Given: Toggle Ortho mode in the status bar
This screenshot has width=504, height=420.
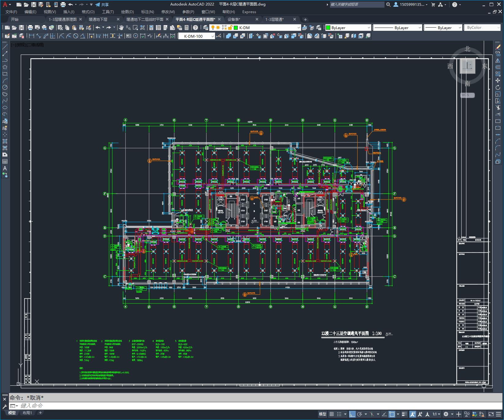Looking at the screenshot, I should pos(352,414).
